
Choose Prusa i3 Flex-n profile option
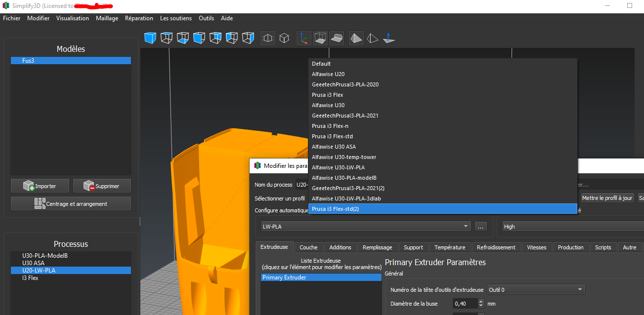click(x=443, y=126)
